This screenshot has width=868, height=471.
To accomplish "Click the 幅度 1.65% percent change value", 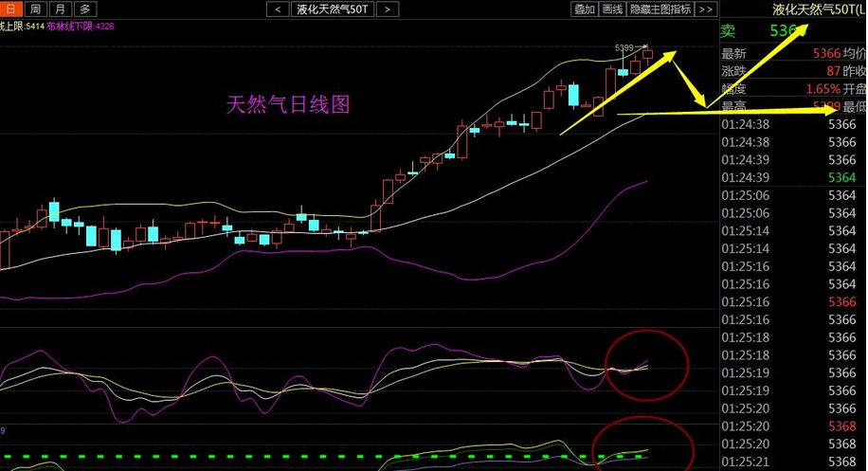I will click(x=823, y=88).
